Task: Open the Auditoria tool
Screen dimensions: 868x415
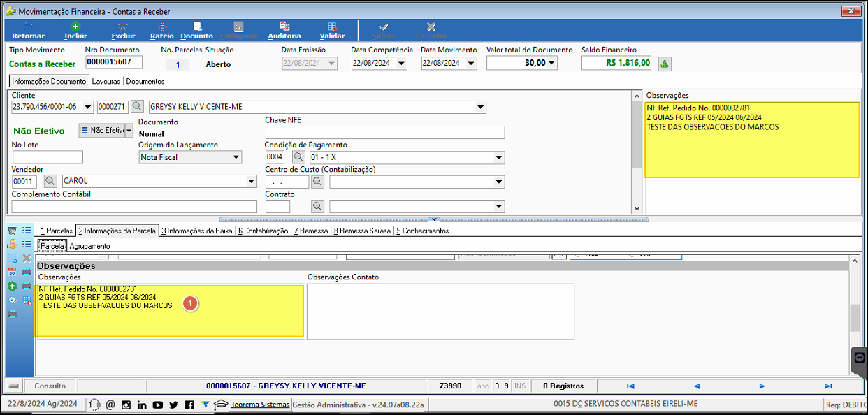Action: 284,31
